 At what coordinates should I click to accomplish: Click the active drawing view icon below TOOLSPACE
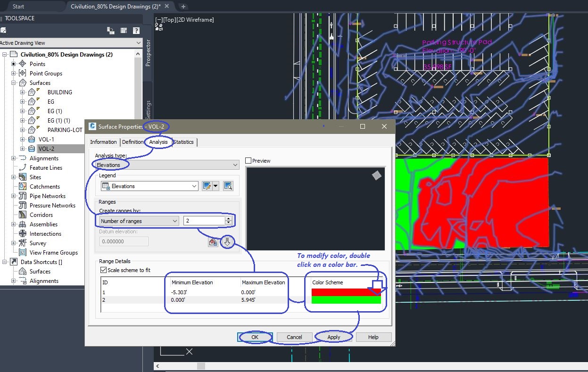pyautogui.click(x=3, y=30)
